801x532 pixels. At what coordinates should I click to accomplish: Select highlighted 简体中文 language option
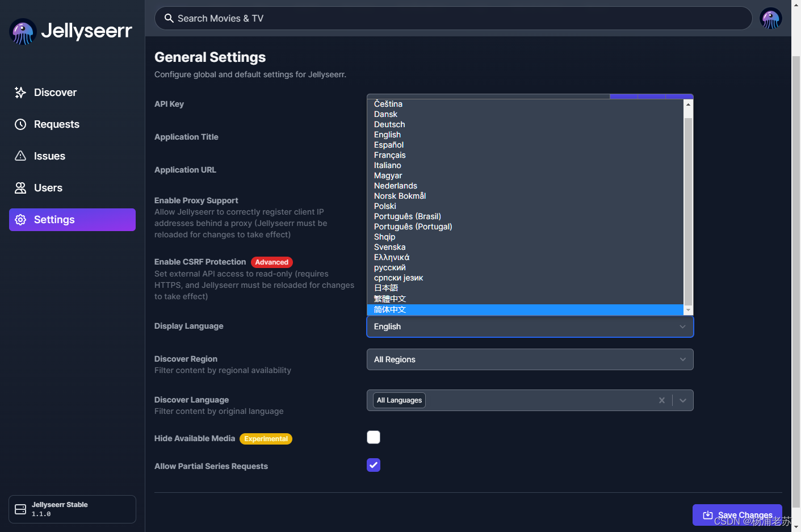pyautogui.click(x=525, y=309)
